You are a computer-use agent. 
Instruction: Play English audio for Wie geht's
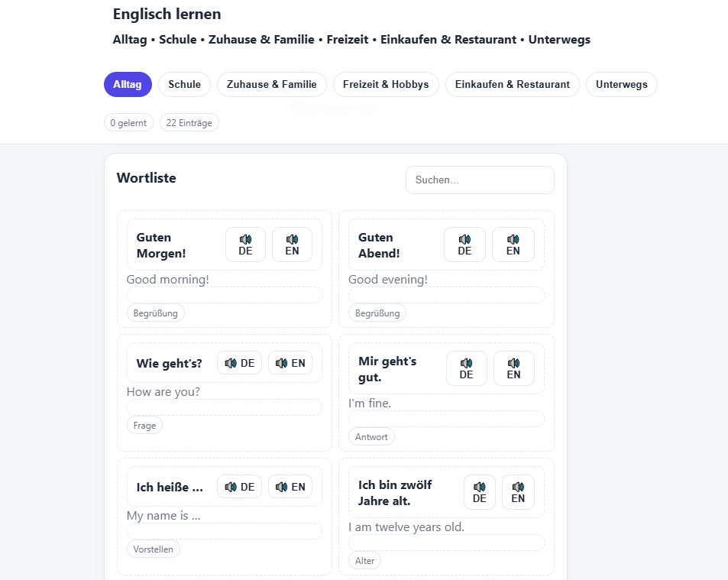pyautogui.click(x=290, y=363)
